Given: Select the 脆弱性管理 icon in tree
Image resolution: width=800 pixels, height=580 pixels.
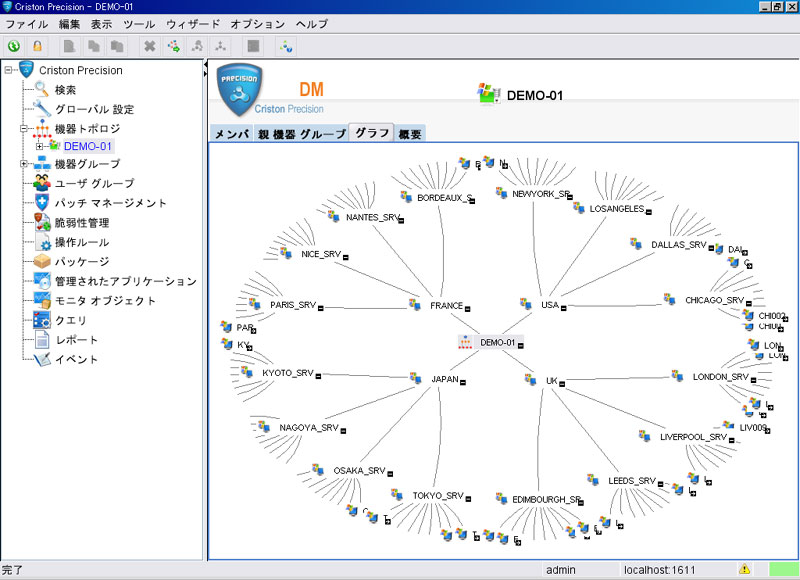Looking at the screenshot, I should [x=42, y=222].
